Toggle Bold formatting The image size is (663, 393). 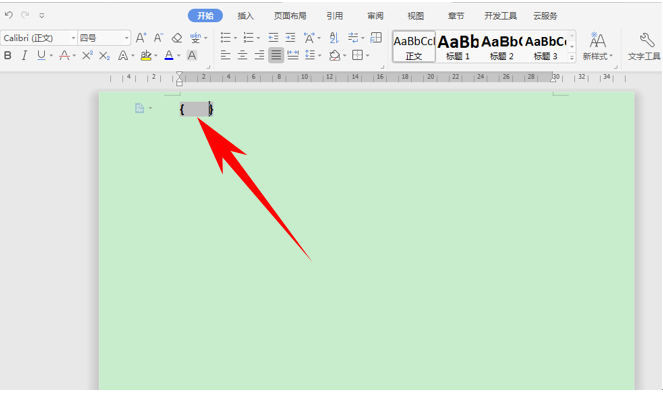click(8, 55)
